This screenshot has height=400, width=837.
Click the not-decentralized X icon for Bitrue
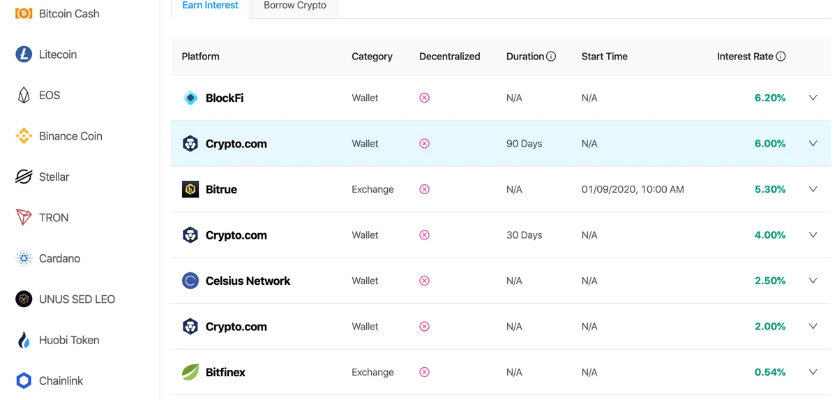coord(424,189)
